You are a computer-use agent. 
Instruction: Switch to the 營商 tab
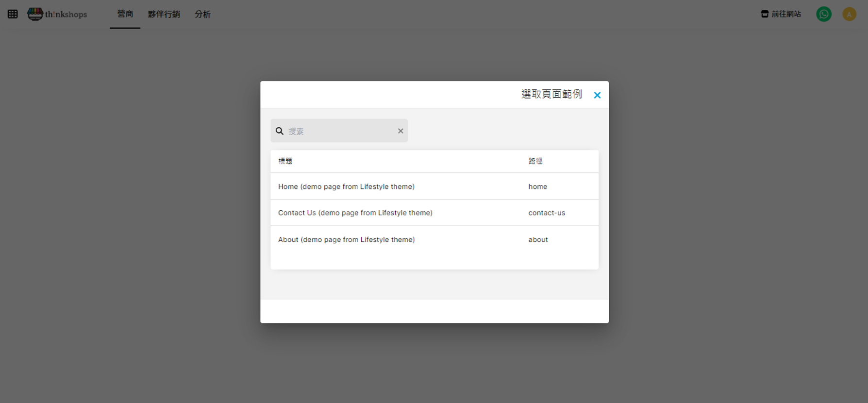coord(125,14)
